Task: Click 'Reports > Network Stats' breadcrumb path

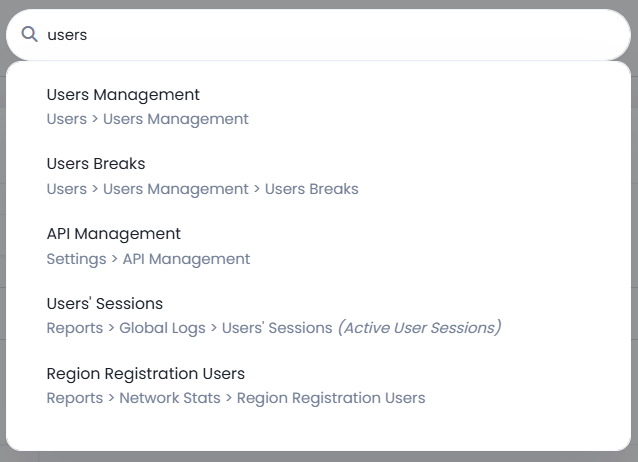Action: pos(133,398)
